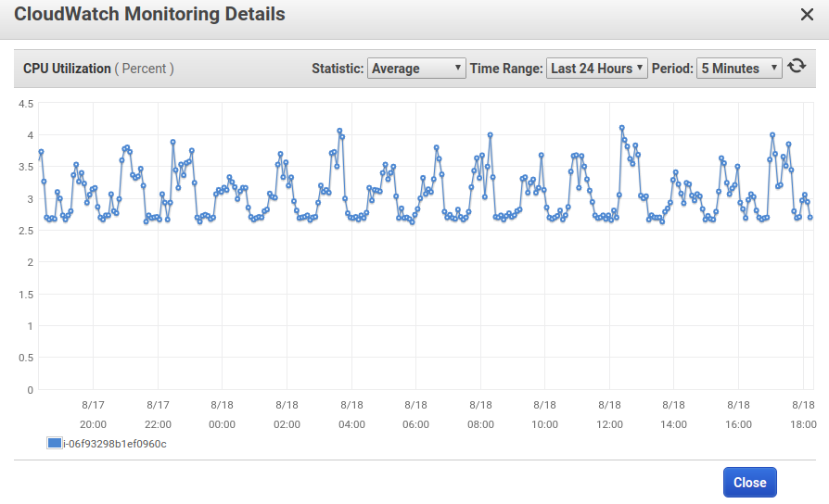The image size is (829, 504).
Task: Open the Time Range dropdown
Action: (596, 69)
